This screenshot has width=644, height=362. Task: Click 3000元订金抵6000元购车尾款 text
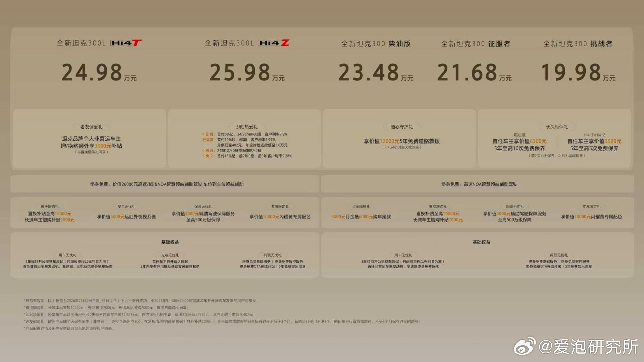coord(361,217)
